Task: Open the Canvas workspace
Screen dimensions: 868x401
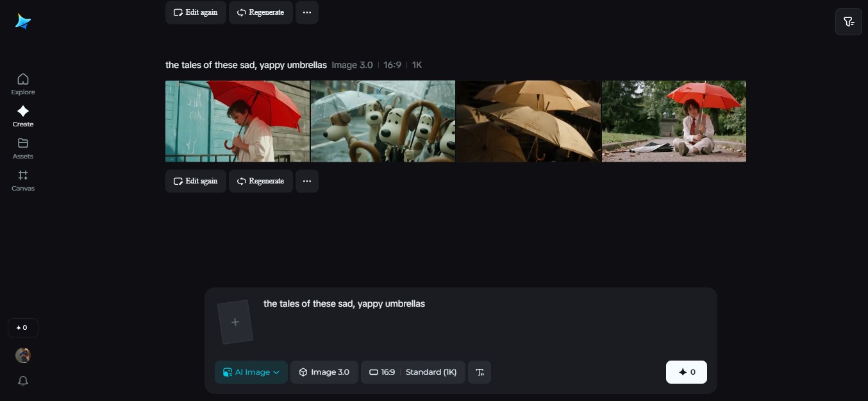Action: (23, 180)
